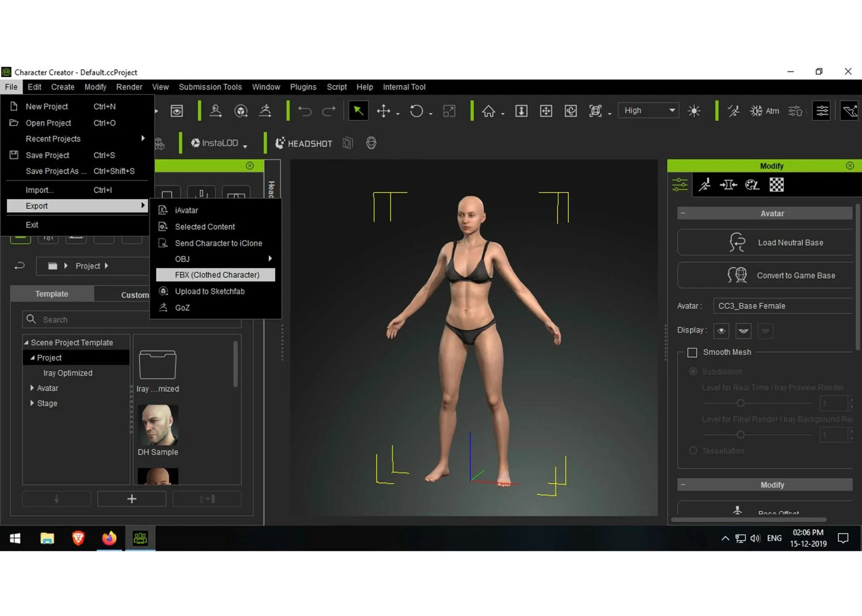Switch to the Custom tab
Viewport: 862px width, 616px height.
point(134,294)
